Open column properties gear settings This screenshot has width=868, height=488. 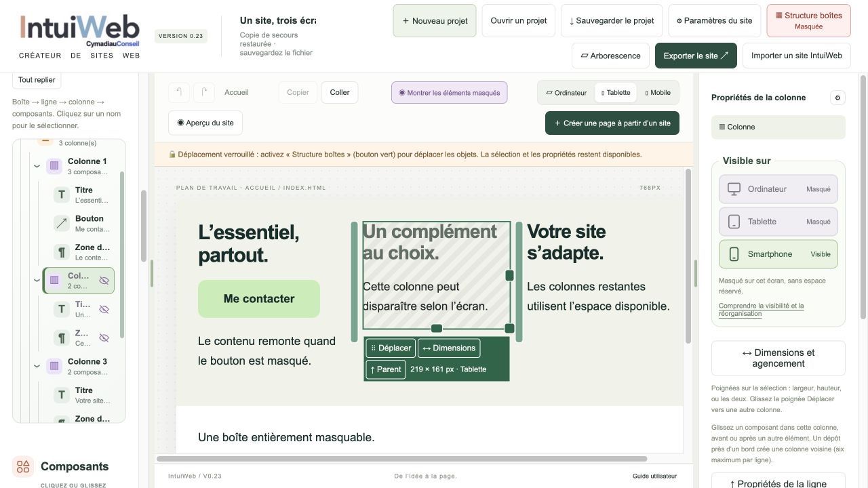point(837,98)
